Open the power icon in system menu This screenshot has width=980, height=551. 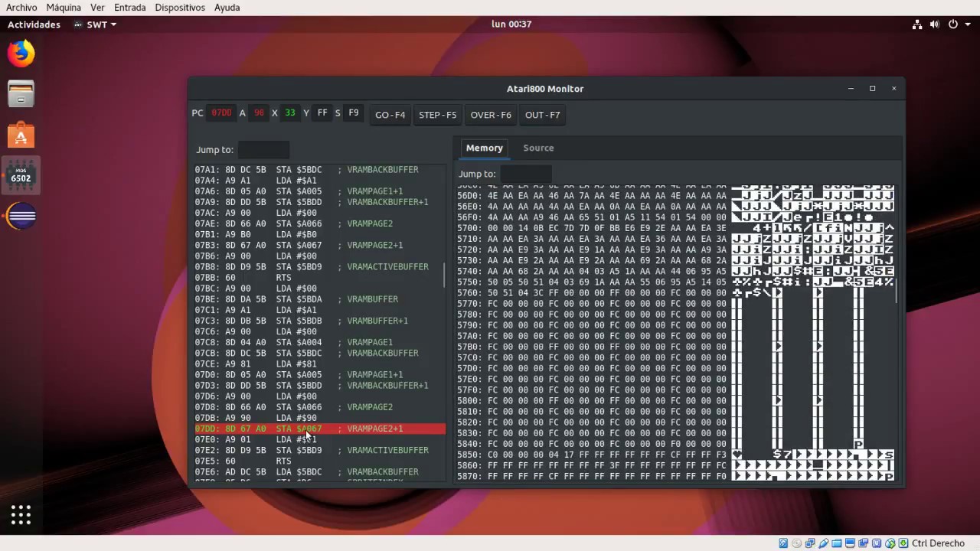(x=953, y=24)
